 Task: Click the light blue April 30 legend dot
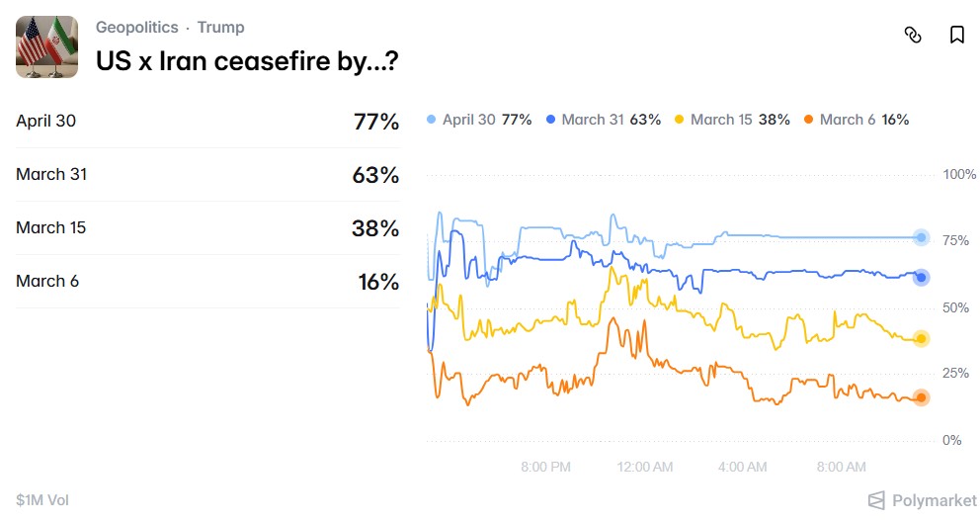432,120
